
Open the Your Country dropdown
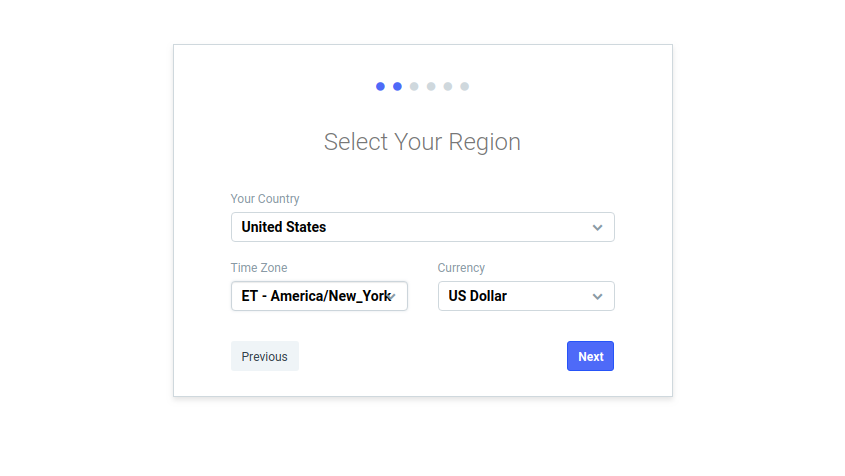click(422, 227)
